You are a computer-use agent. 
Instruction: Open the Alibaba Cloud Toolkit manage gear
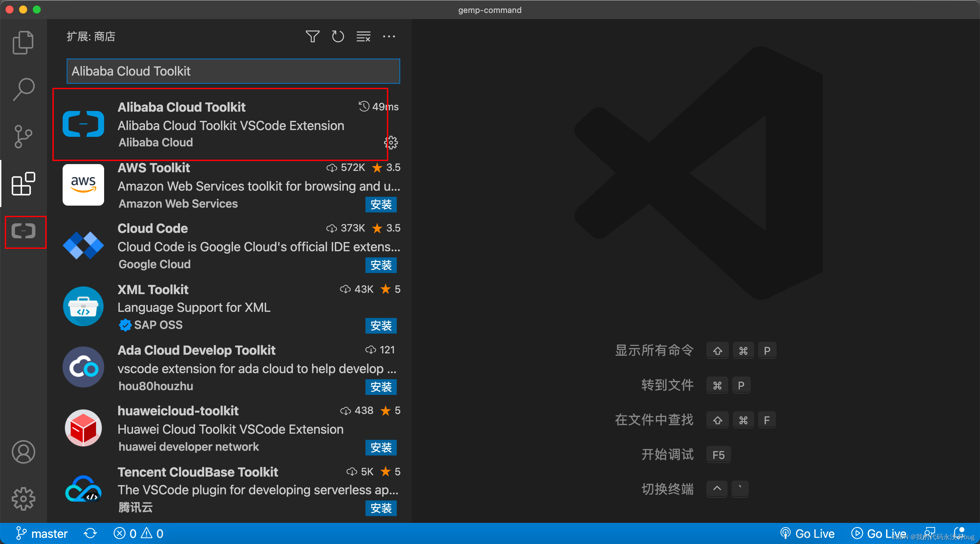(391, 143)
